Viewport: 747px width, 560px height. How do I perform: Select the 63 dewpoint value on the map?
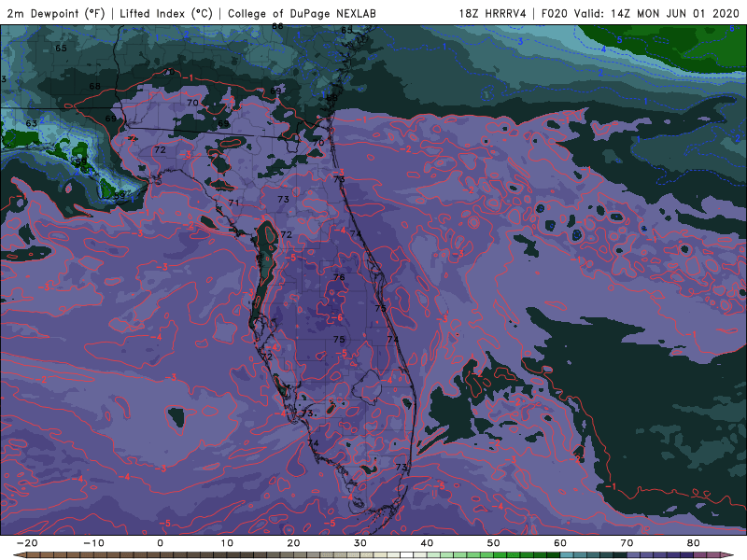(x=32, y=124)
